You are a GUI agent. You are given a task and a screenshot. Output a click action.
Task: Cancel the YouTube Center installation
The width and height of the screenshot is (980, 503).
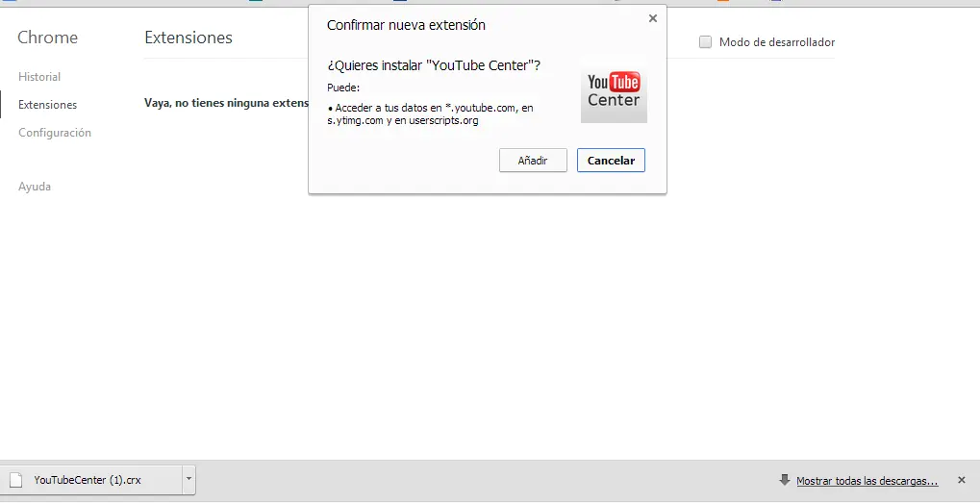611,161
